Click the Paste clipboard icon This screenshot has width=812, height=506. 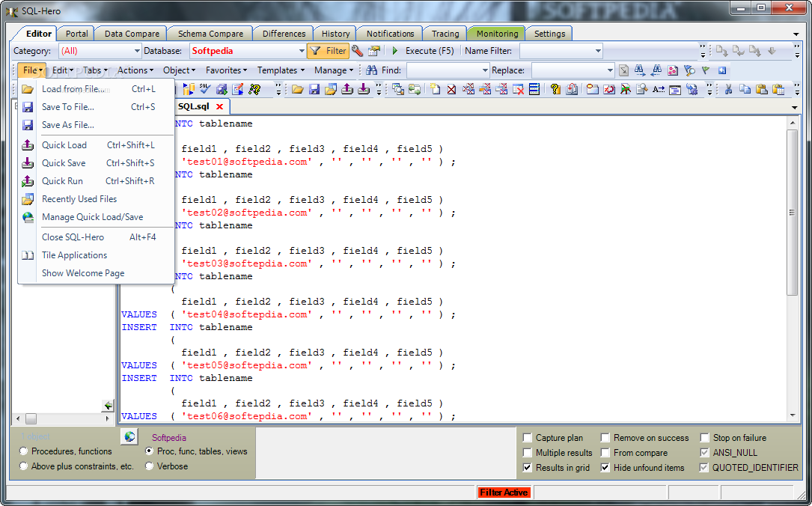pyautogui.click(x=761, y=89)
